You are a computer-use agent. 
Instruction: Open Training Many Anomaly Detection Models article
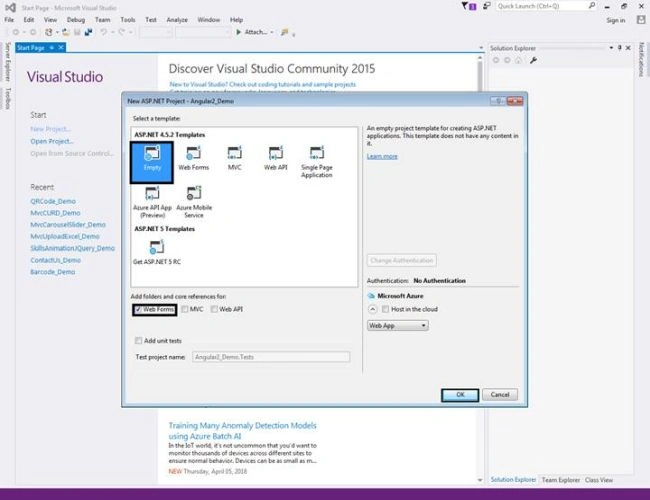242,431
